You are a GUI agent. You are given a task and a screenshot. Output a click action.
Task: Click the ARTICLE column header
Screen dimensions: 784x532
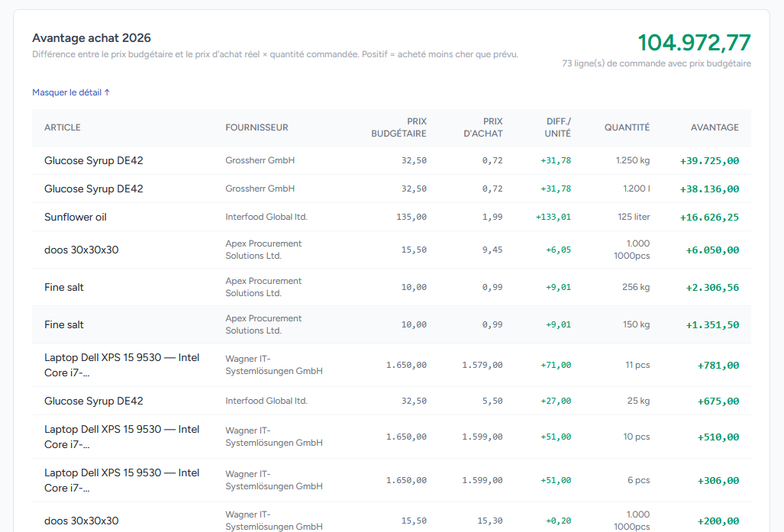coord(63,127)
